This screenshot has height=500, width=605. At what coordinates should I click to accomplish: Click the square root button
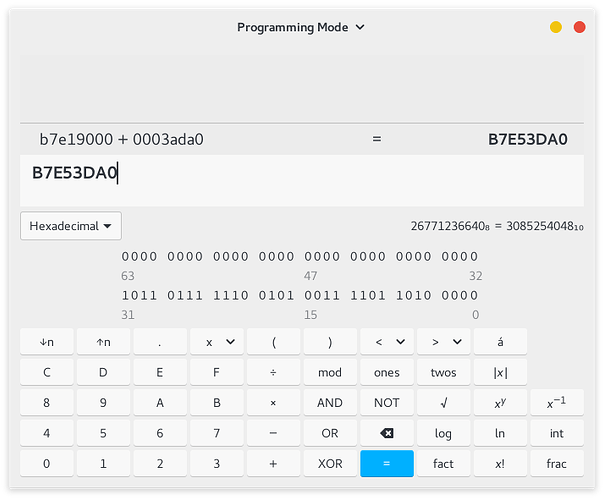(443, 403)
